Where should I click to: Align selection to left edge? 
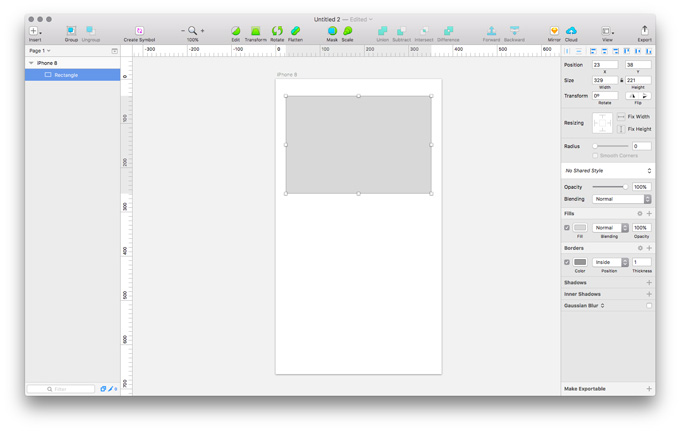(x=593, y=51)
